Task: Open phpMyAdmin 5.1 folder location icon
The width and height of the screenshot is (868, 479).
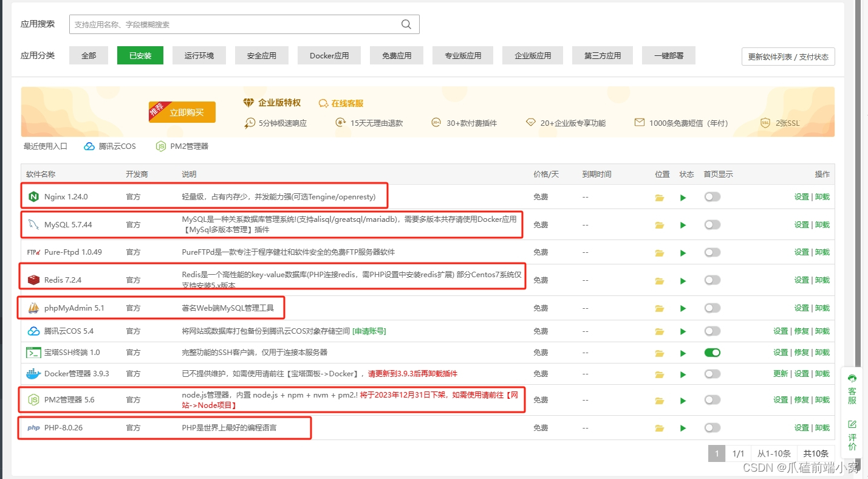Action: coord(660,308)
